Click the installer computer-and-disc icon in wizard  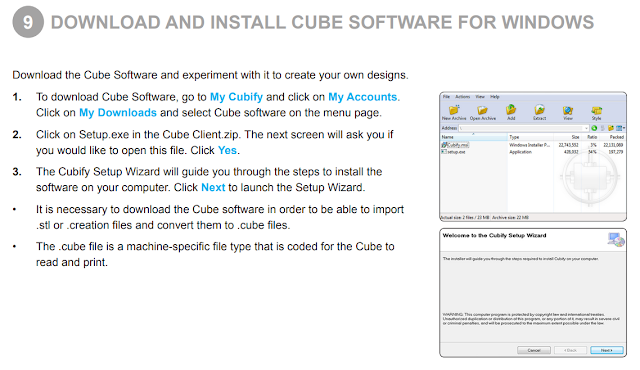coord(616,239)
